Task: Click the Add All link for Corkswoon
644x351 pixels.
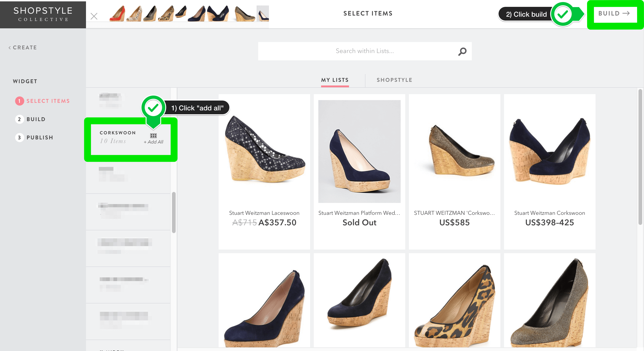Action: [153, 142]
